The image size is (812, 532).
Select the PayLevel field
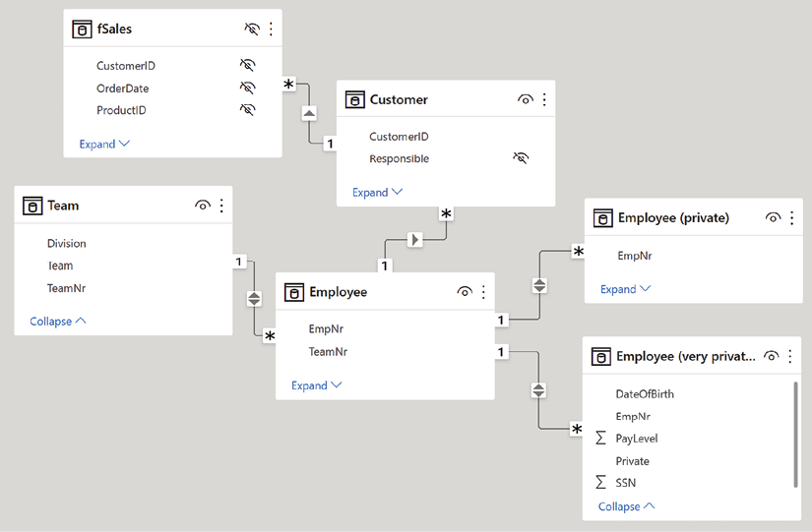tap(637, 439)
